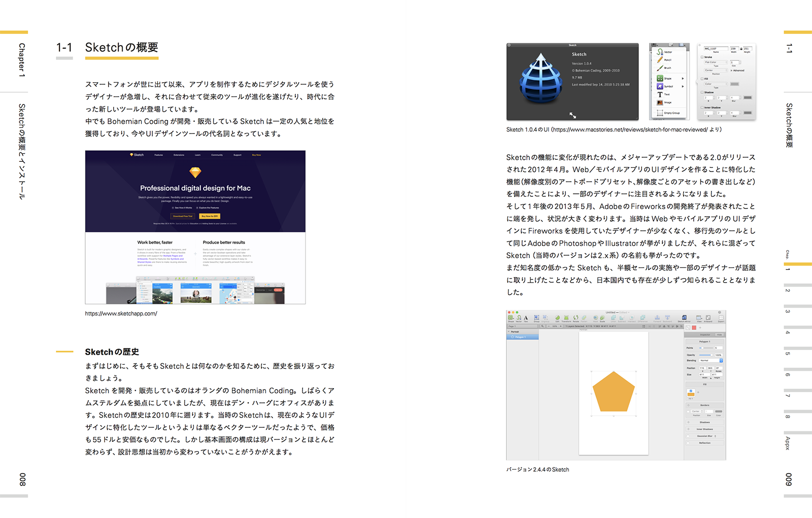Select the Polygon 1 layer
Image resolution: width=812 pixels, height=518 pixels.
pos(523,337)
